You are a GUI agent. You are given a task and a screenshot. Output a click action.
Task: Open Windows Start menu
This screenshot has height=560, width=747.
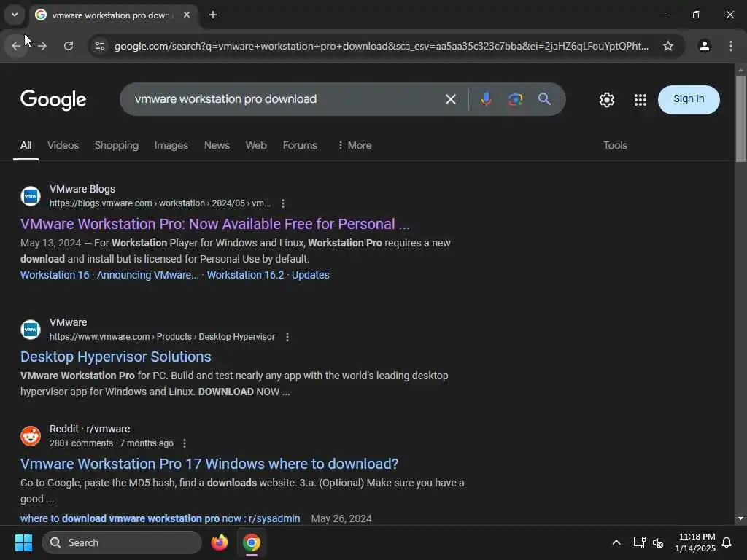(x=23, y=542)
